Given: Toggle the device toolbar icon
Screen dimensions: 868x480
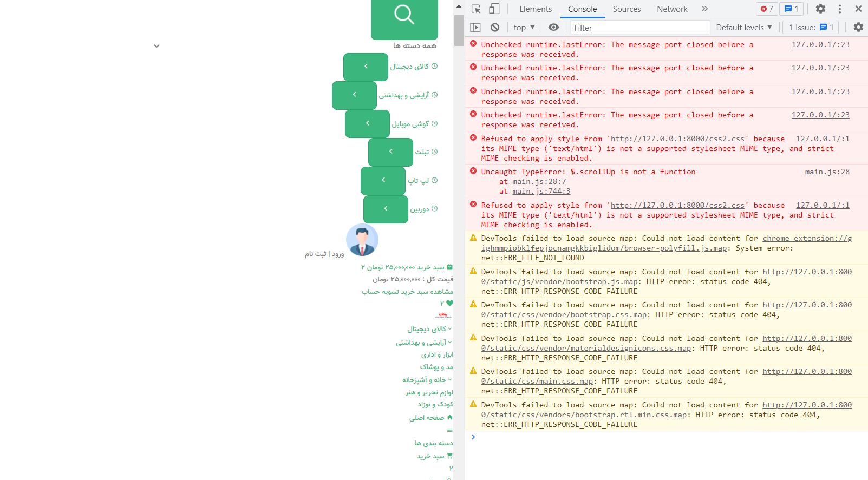Looking at the screenshot, I should pos(494,9).
